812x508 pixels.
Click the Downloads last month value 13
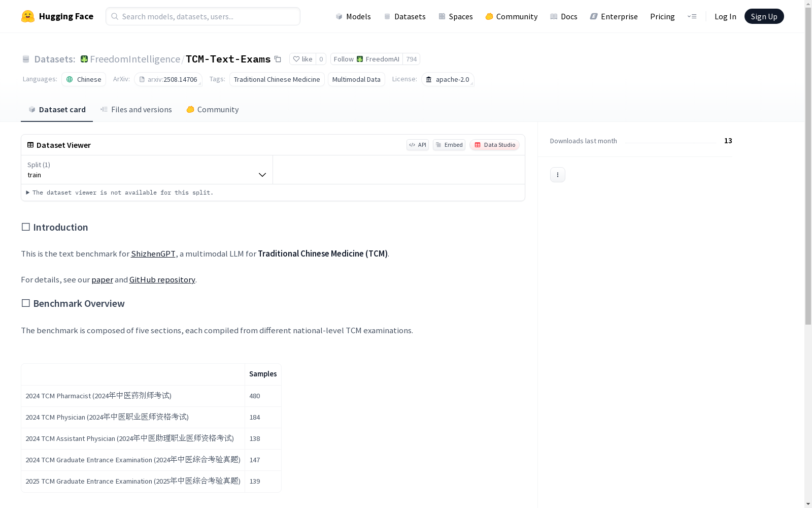pyautogui.click(x=728, y=141)
